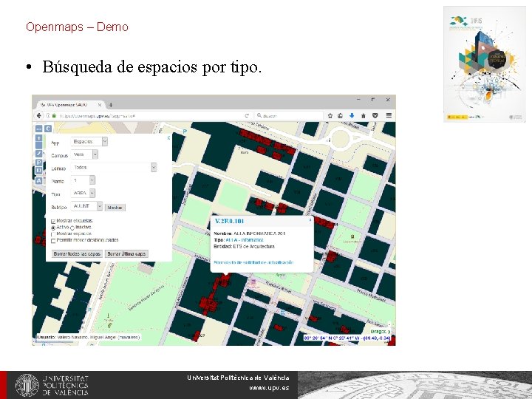This screenshot has height=399, width=532.
Task: Open the Planta dropdown showing 1
Action: pos(83,180)
